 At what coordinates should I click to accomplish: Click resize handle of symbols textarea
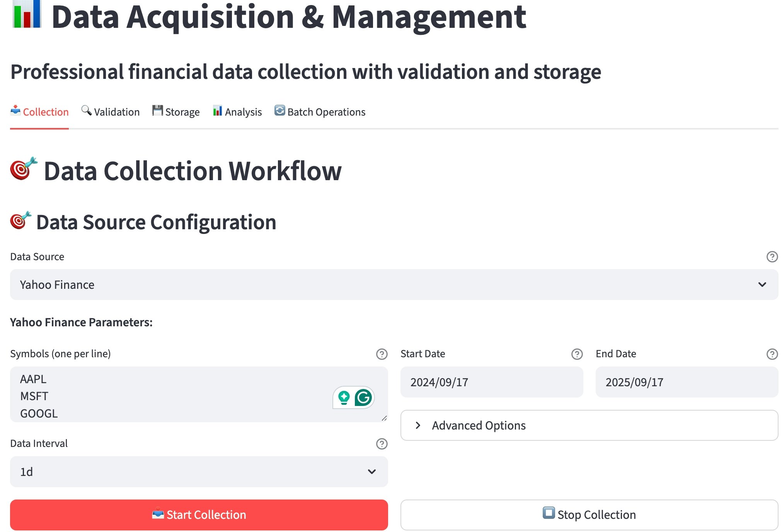[x=384, y=418]
